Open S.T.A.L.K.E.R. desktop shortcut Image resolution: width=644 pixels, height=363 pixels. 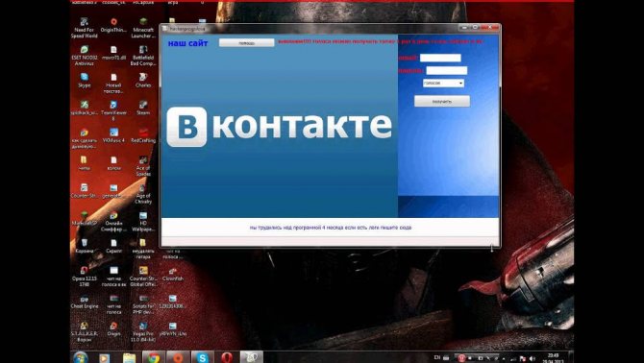[x=85, y=332]
